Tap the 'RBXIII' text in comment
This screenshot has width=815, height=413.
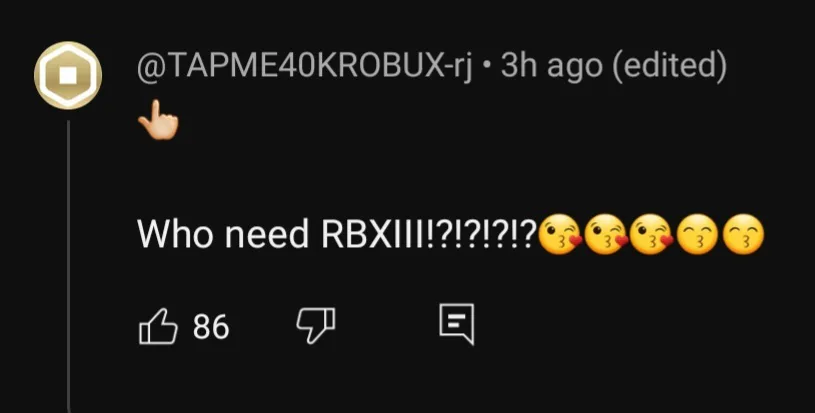point(373,234)
